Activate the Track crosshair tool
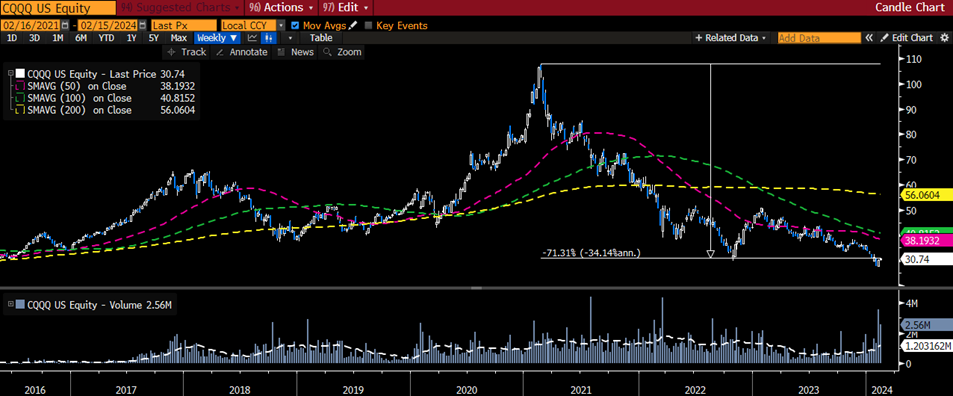Viewport: 953px width, 396px height. [x=187, y=52]
